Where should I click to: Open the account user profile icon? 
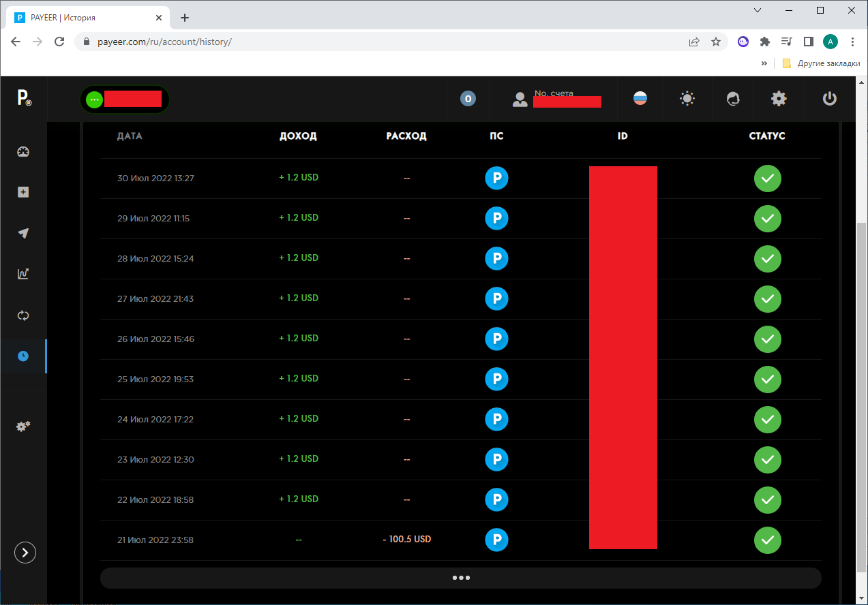pyautogui.click(x=520, y=99)
